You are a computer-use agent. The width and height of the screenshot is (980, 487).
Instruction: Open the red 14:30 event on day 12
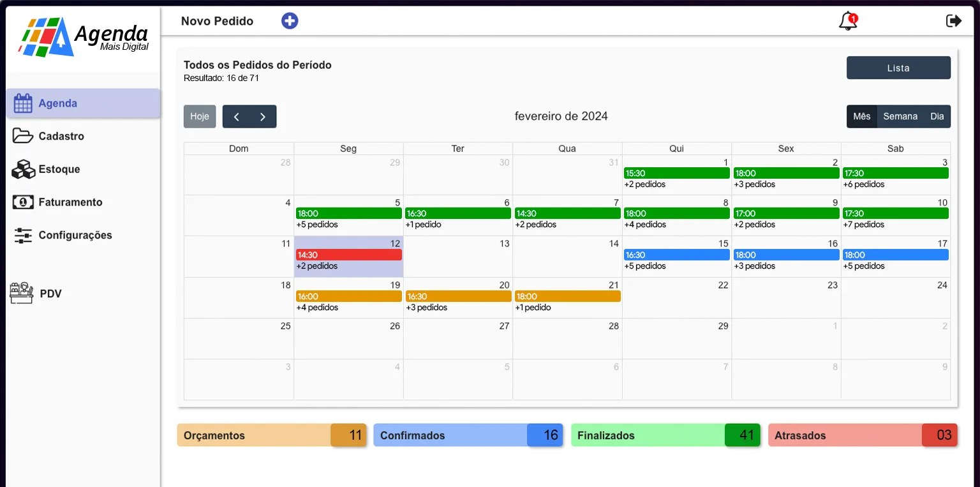[x=348, y=255]
